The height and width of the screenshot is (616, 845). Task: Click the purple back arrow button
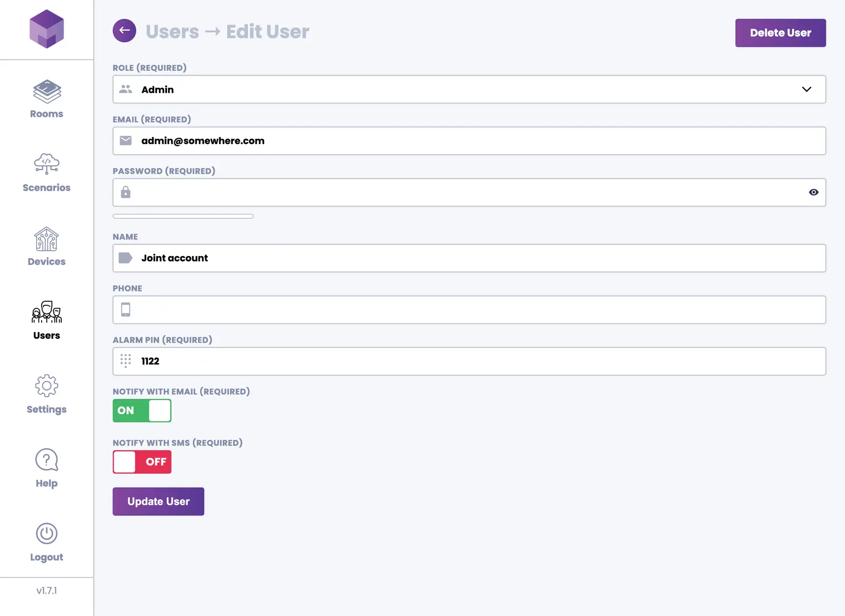coord(124,31)
